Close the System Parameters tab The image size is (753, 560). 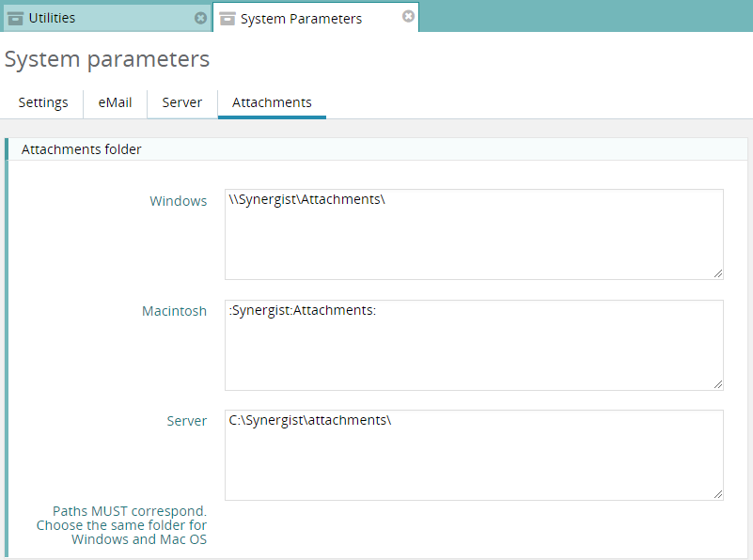click(x=408, y=17)
